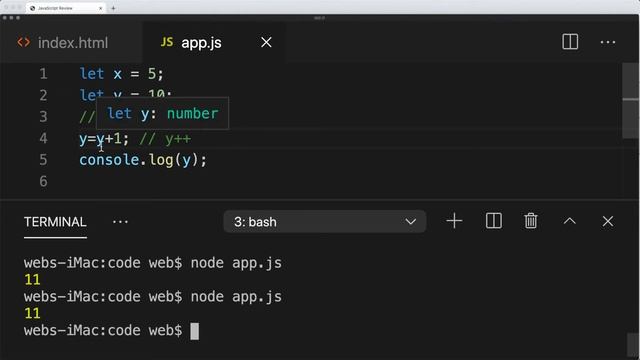Click line number 1 in gutter
Image resolution: width=640 pixels, height=360 pixels.
(x=43, y=74)
